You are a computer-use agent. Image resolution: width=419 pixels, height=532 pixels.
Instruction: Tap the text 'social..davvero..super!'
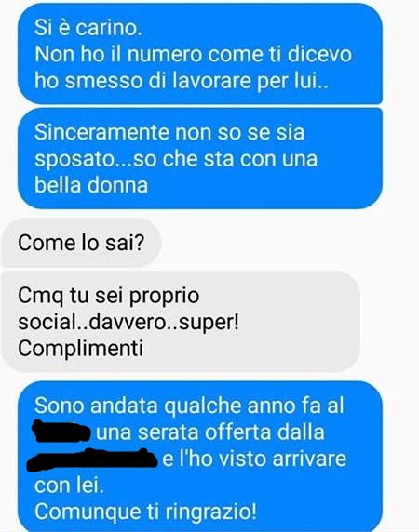(x=128, y=322)
